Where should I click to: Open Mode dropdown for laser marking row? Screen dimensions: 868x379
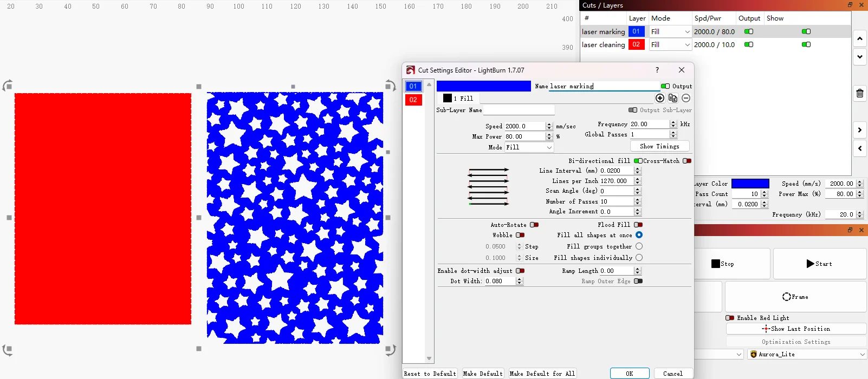click(670, 31)
